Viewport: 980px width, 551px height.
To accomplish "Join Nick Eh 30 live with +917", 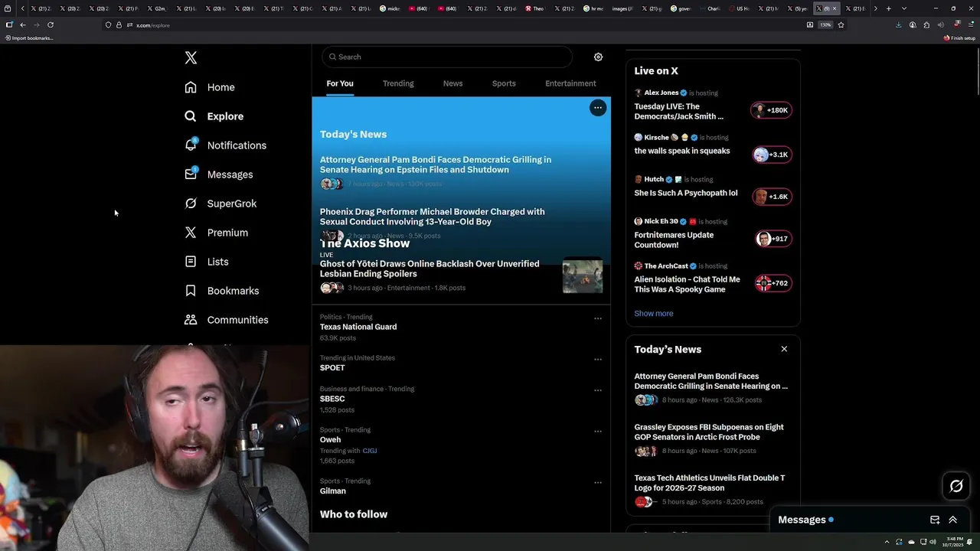I will 773,239.
